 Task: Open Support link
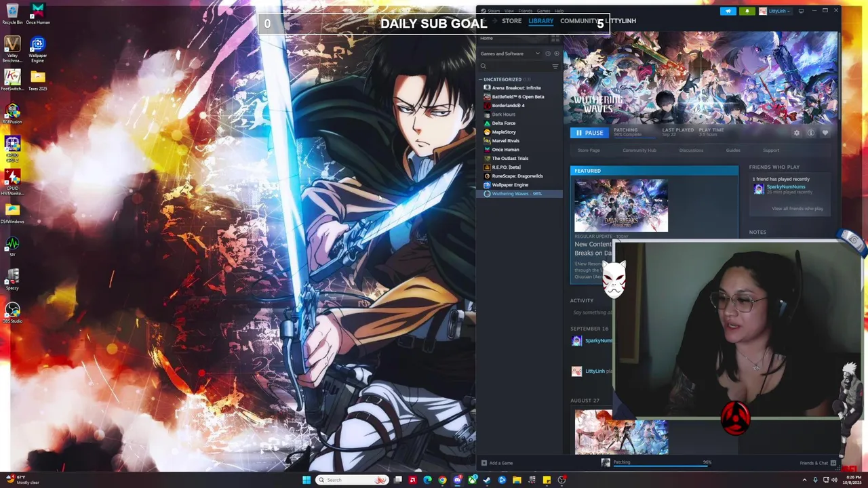coord(771,150)
